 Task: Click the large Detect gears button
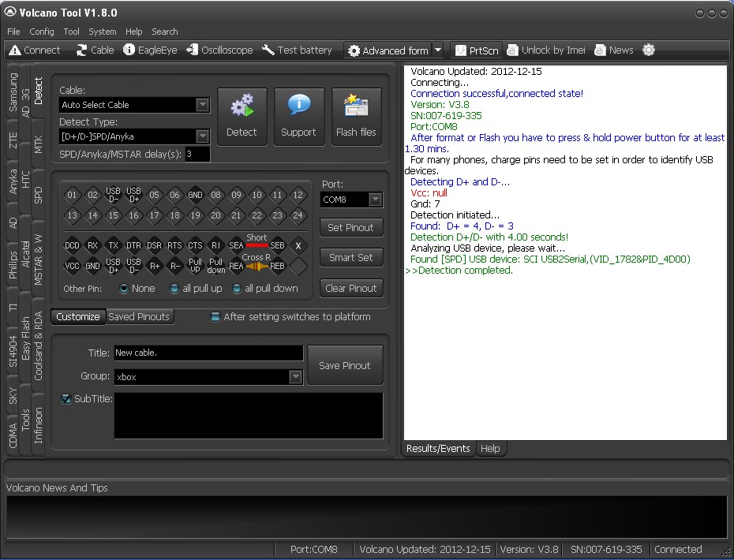tap(242, 117)
